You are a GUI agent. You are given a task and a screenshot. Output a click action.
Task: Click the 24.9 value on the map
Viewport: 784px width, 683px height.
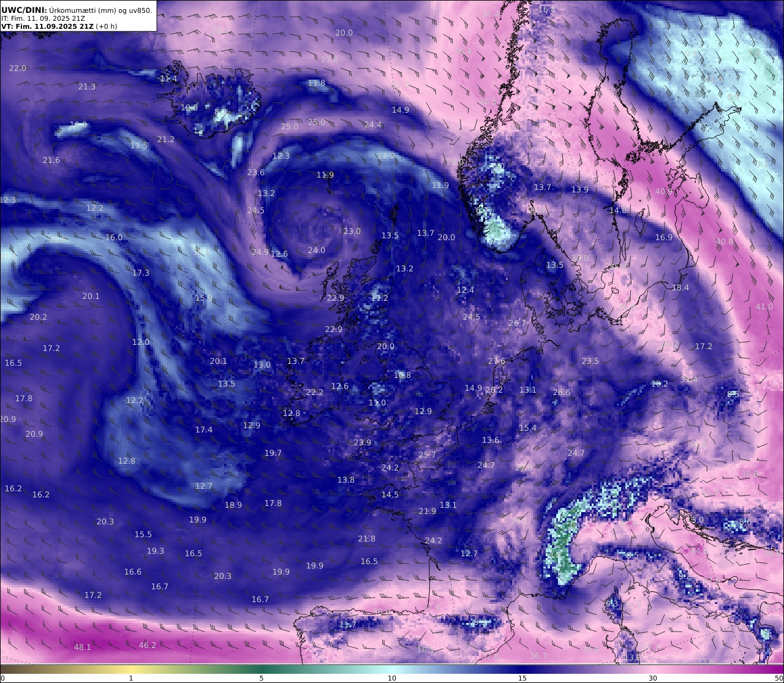tap(260, 252)
